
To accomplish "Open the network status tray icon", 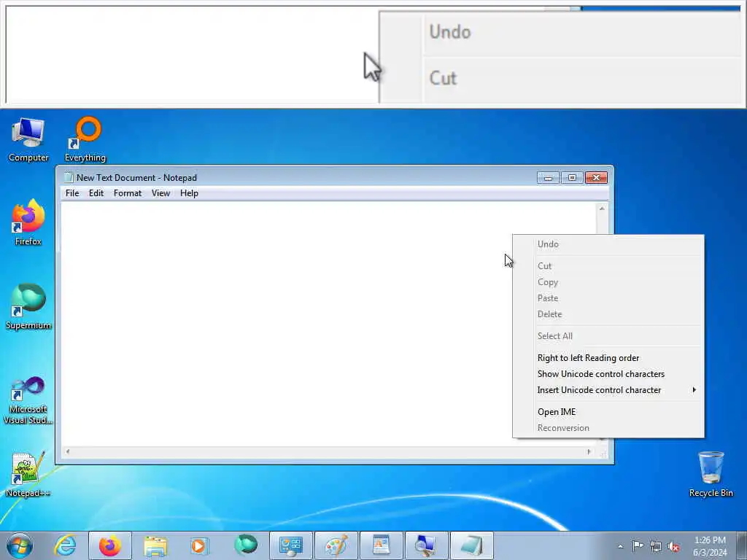I will [656, 546].
